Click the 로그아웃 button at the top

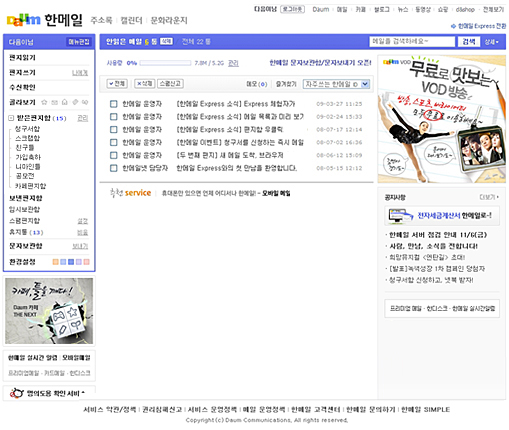pyautogui.click(x=292, y=9)
